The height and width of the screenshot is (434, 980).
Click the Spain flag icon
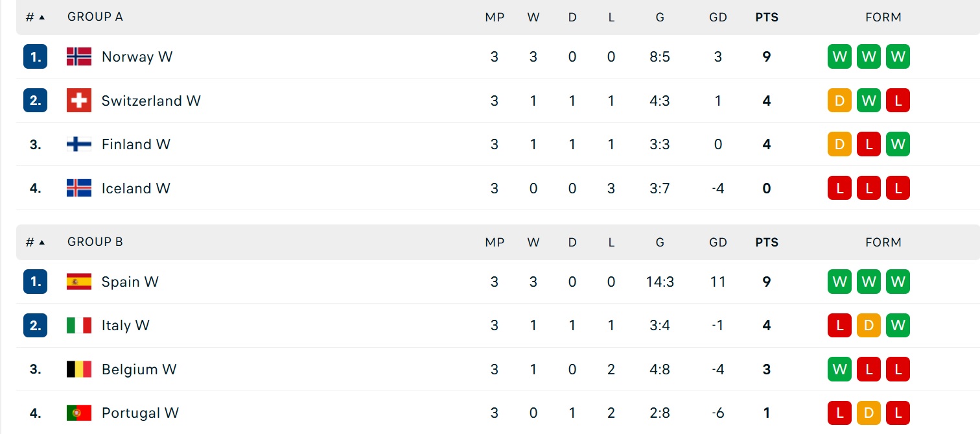[79, 282]
